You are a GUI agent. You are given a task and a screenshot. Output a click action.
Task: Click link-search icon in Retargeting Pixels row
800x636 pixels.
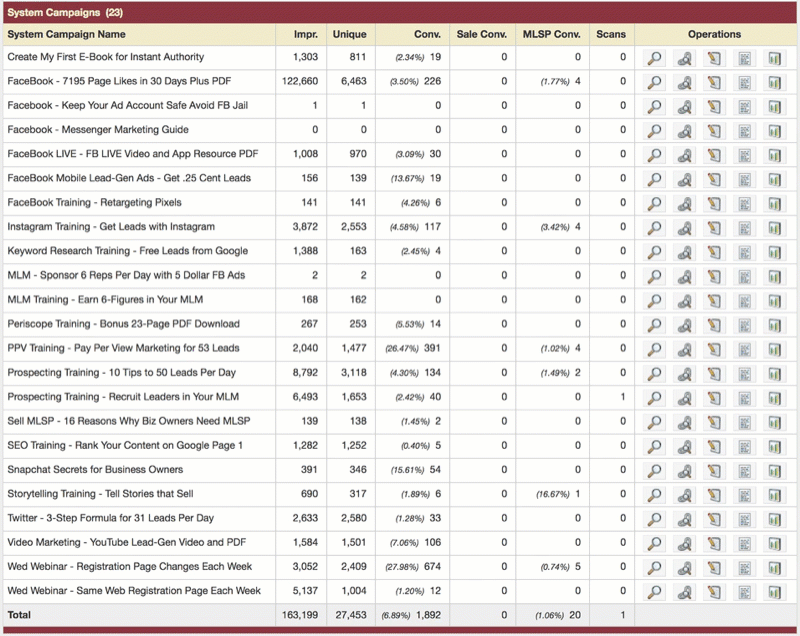[684, 203]
